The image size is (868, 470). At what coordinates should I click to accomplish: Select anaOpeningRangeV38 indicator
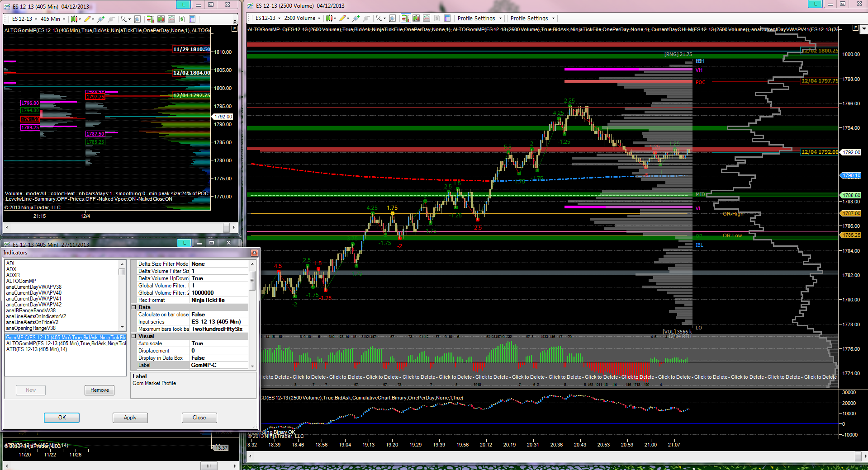31,328
